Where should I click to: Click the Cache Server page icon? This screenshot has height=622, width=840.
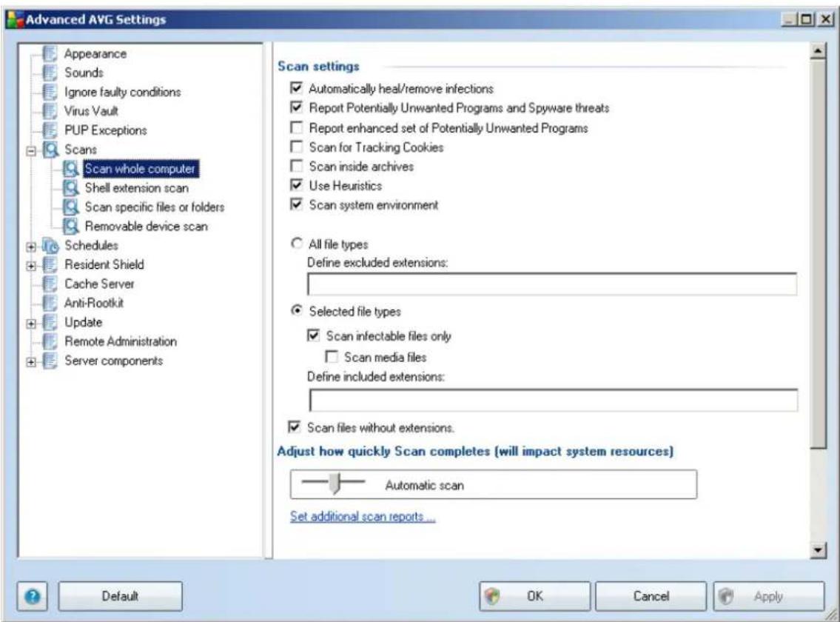click(x=50, y=284)
